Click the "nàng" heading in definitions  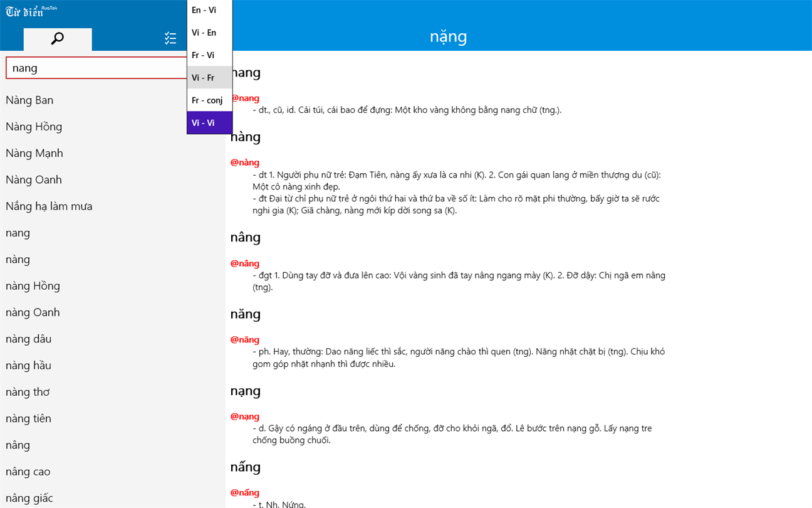pos(245,137)
